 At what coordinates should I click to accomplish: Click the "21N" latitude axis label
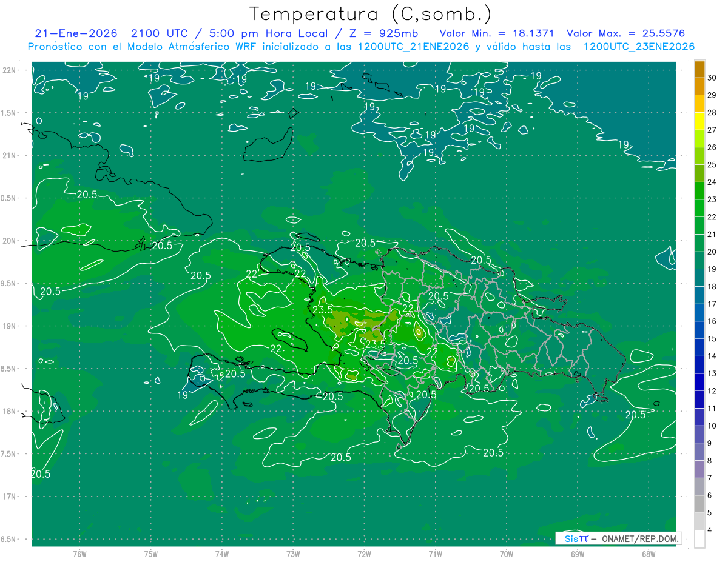tap(8, 156)
